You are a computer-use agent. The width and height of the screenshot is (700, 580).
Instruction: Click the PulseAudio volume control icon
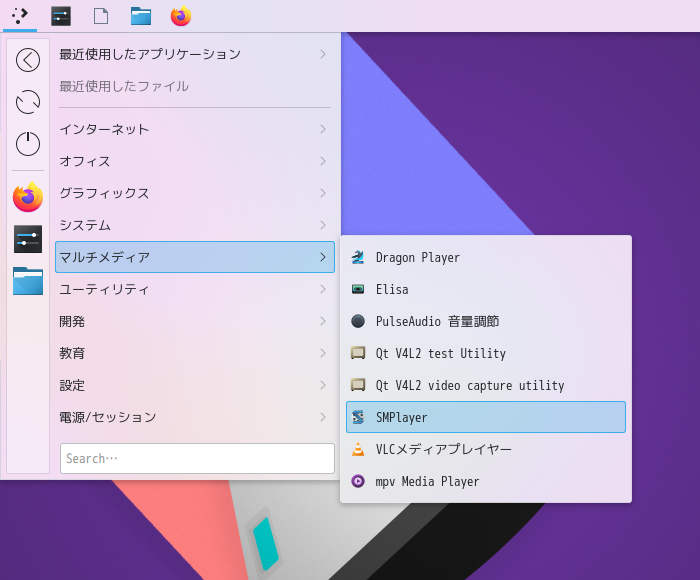click(358, 321)
